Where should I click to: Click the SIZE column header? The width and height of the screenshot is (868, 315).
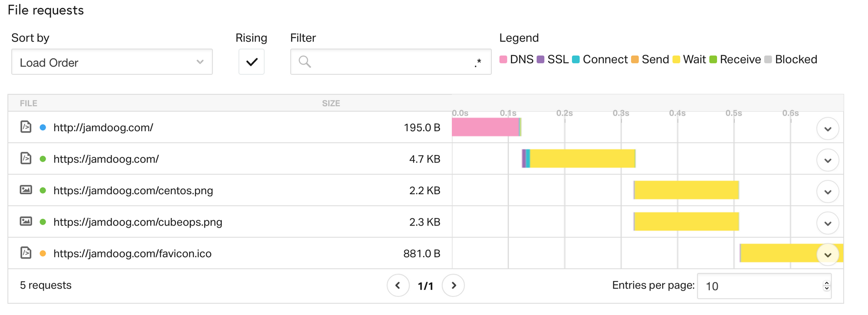331,103
